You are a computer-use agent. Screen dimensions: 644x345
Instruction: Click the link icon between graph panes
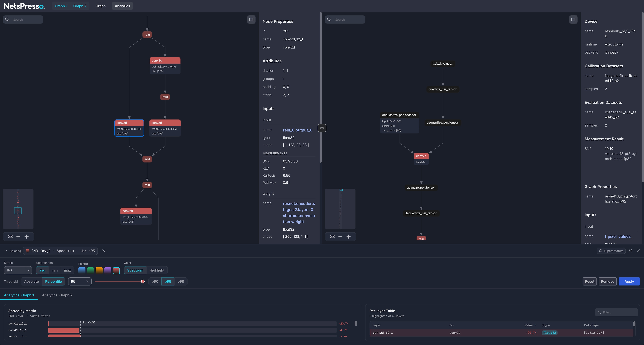[322, 128]
